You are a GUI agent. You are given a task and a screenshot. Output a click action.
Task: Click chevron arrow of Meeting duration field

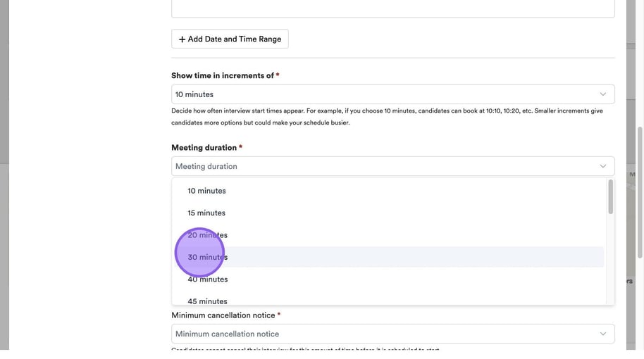point(602,166)
